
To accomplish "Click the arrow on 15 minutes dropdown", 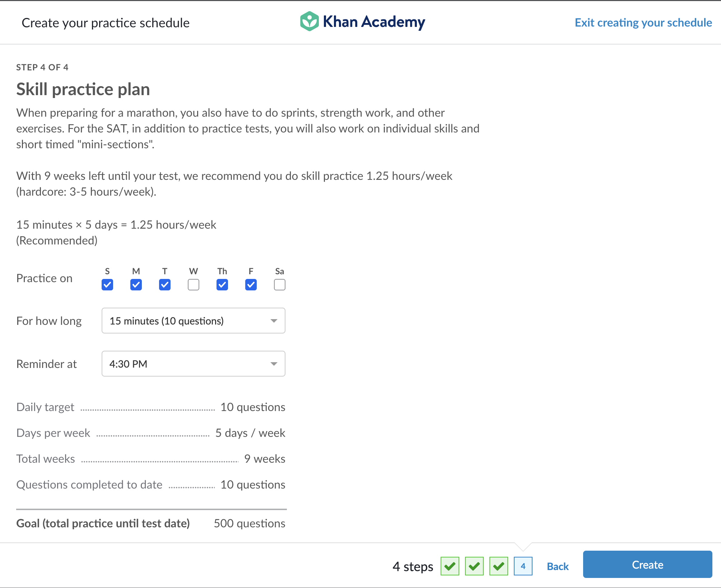I will pyautogui.click(x=274, y=321).
